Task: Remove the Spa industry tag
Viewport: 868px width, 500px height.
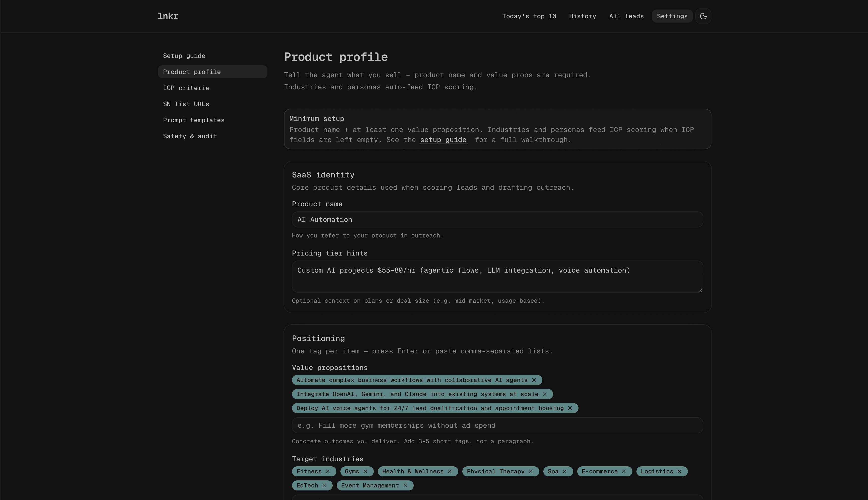Action: [565, 471]
